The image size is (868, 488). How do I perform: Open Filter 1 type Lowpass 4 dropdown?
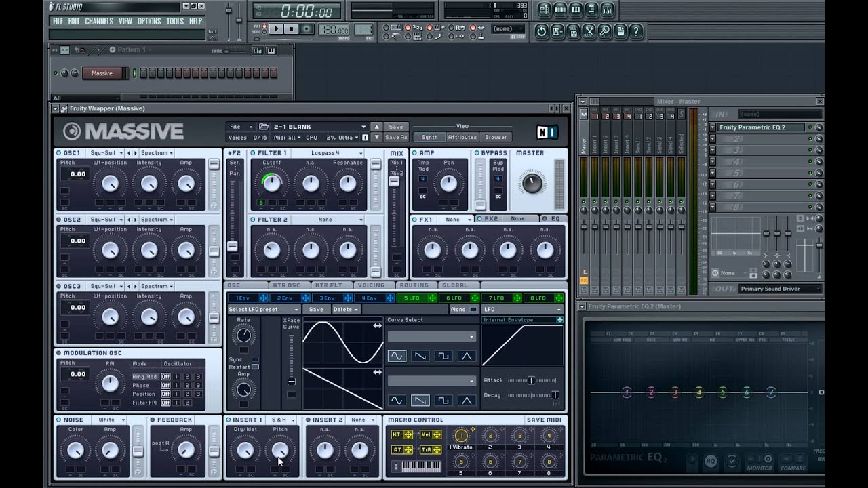pos(329,153)
